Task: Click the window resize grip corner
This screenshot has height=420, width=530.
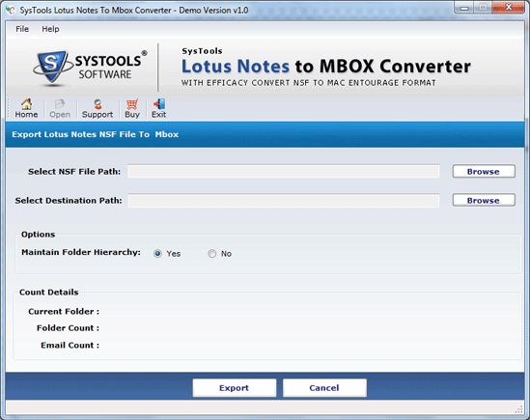Action: (x=519, y=409)
